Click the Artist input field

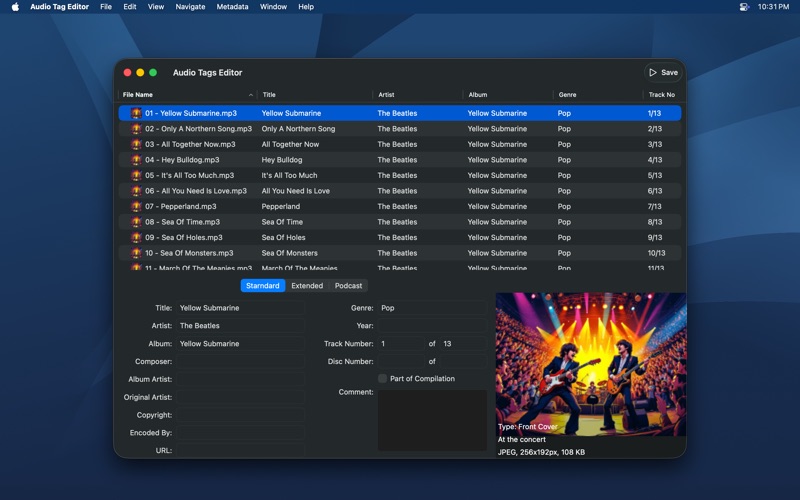[240, 326]
